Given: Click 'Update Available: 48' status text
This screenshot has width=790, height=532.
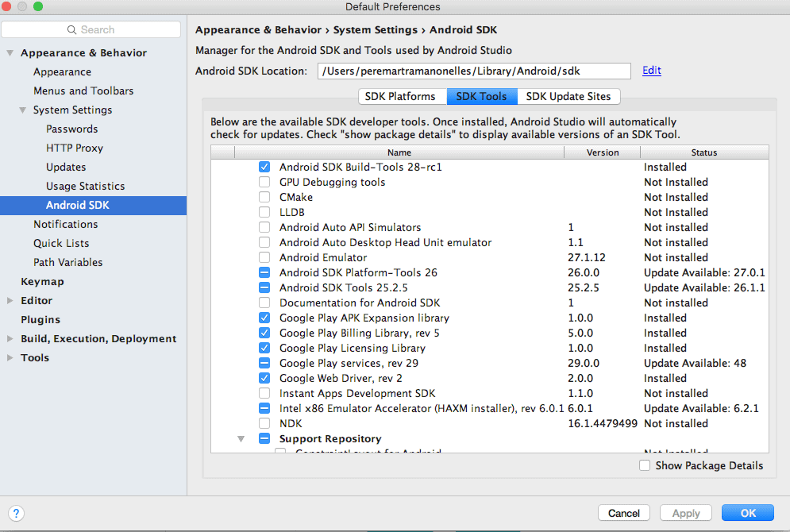Looking at the screenshot, I should click(695, 363).
